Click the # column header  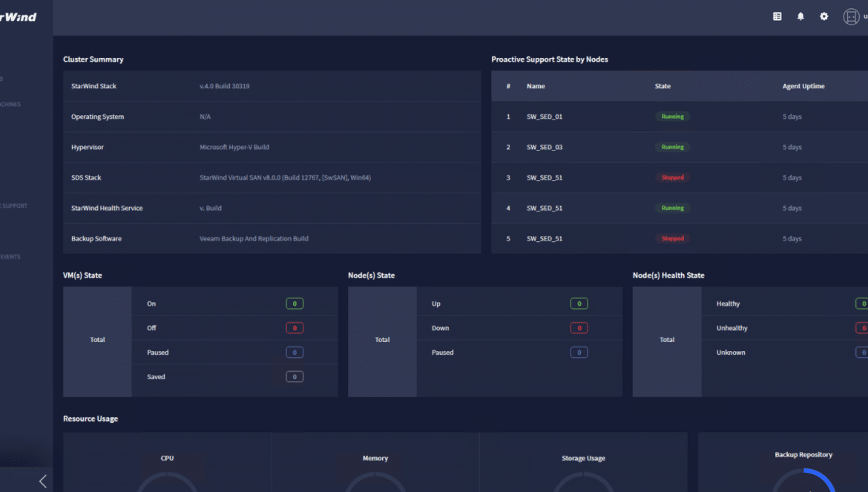[508, 86]
